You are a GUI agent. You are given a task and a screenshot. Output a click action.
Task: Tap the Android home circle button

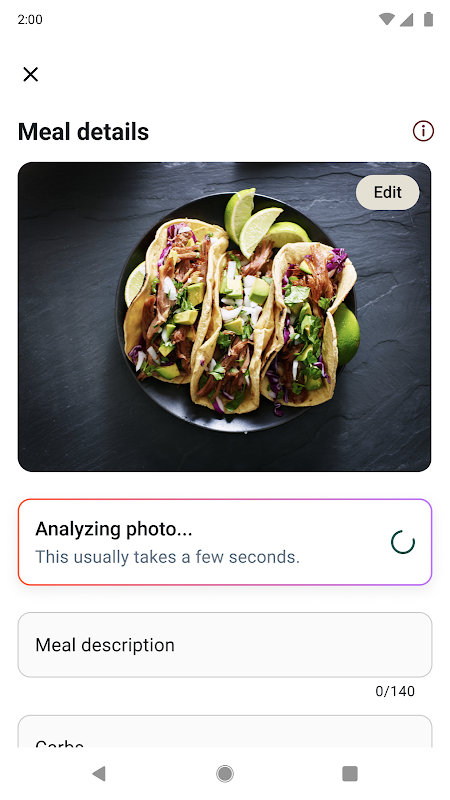pyautogui.click(x=225, y=773)
